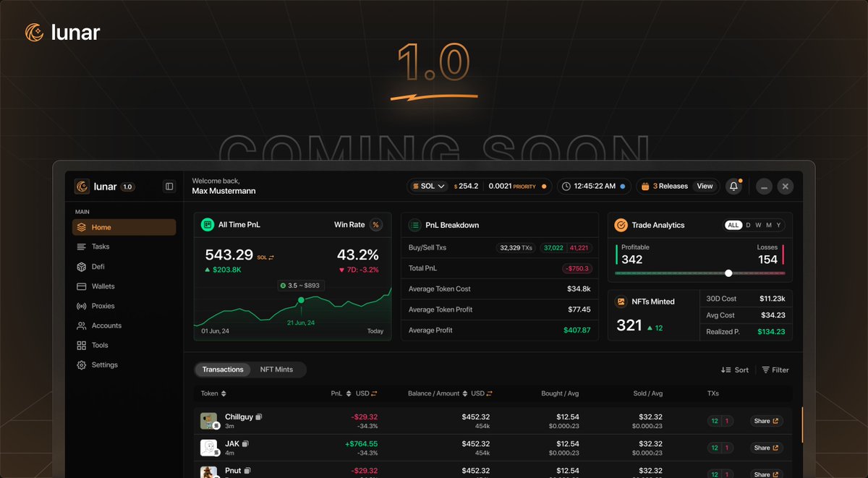Click the chart point marker 21 Jun
This screenshot has height=478, width=868.
pos(300,299)
